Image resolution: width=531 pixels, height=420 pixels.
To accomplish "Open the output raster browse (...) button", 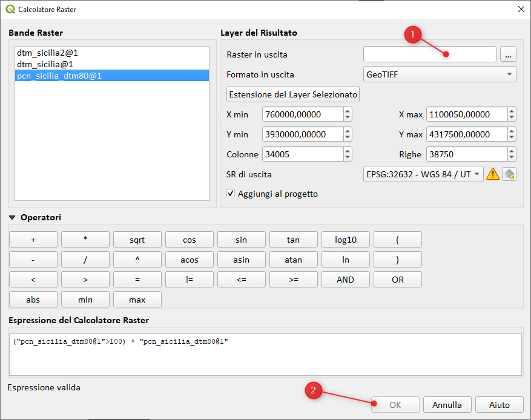I will tap(508, 54).
